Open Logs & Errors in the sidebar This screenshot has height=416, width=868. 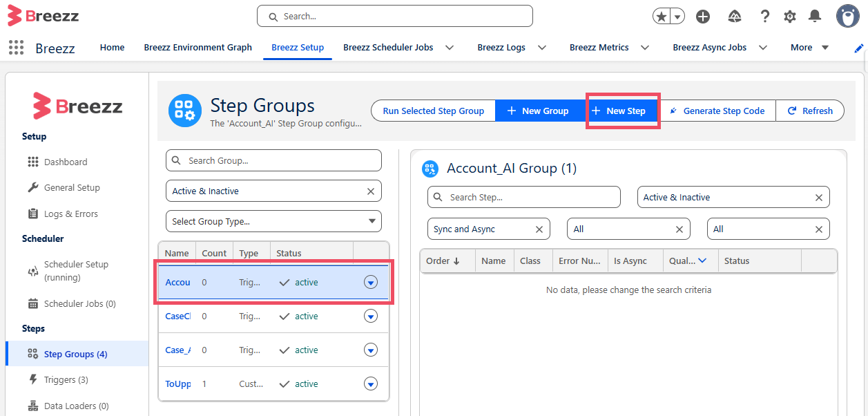click(x=71, y=214)
